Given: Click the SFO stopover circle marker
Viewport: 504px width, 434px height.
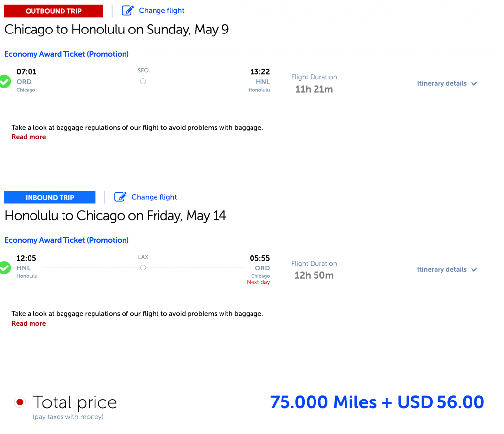Looking at the screenshot, I should 143,81.
